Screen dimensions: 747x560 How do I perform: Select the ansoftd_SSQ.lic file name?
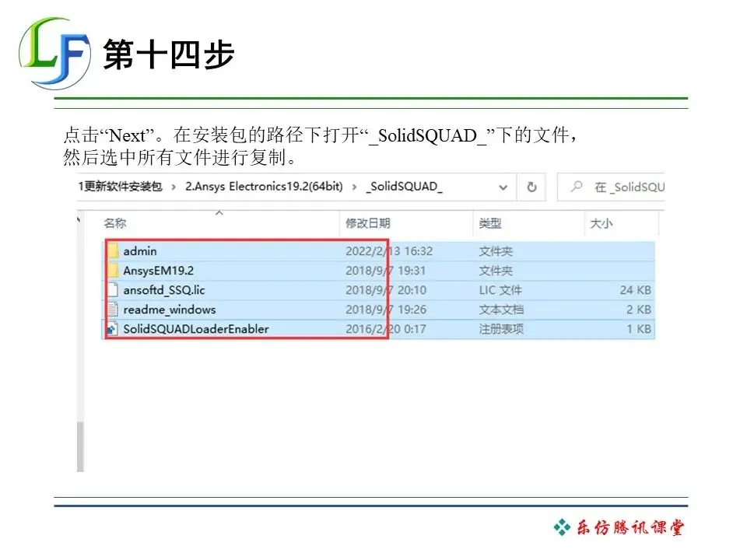click(164, 290)
